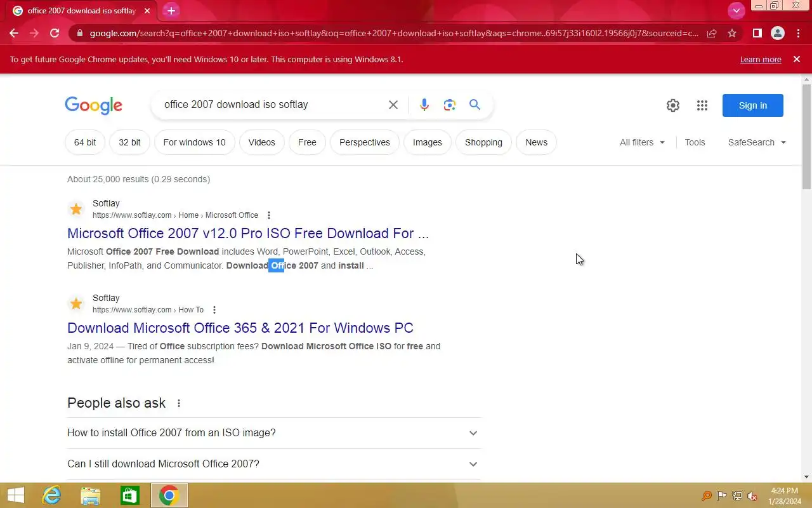Click the share page icon in address bar

712,33
